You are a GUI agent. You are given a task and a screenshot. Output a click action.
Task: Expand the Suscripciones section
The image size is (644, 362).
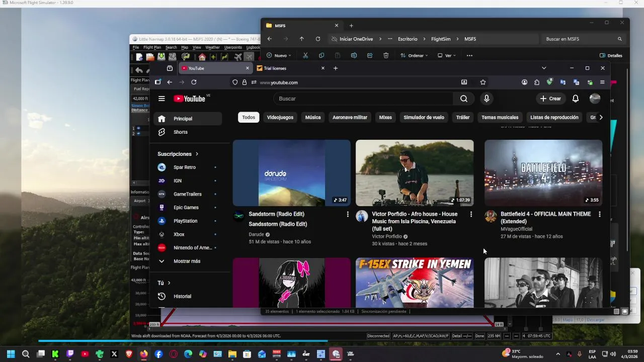click(178, 154)
